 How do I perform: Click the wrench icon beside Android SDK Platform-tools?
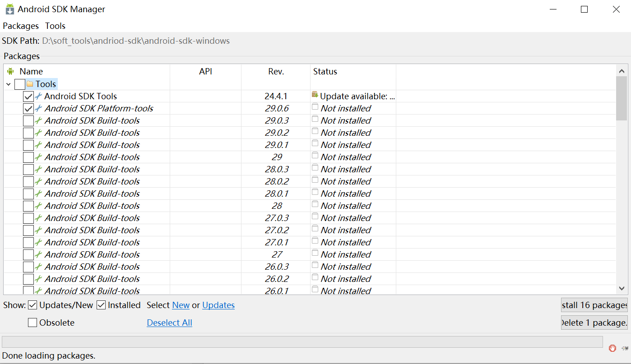click(x=38, y=108)
